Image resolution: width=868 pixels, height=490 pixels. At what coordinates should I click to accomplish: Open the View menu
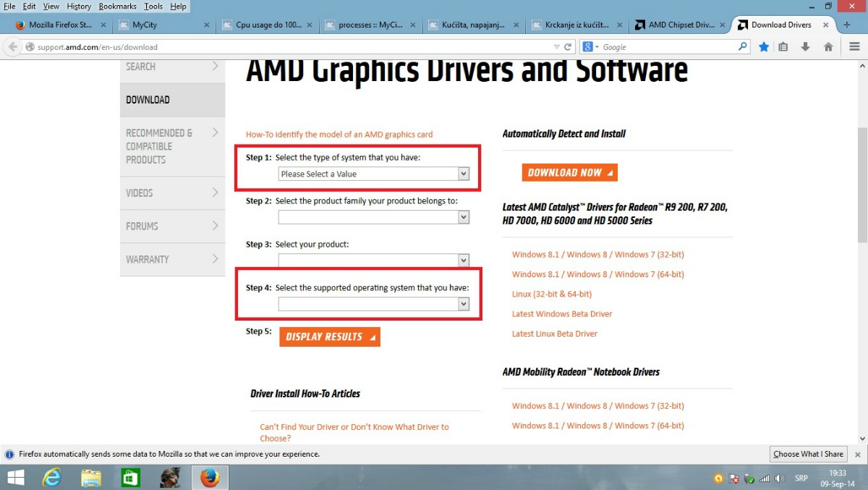click(51, 6)
